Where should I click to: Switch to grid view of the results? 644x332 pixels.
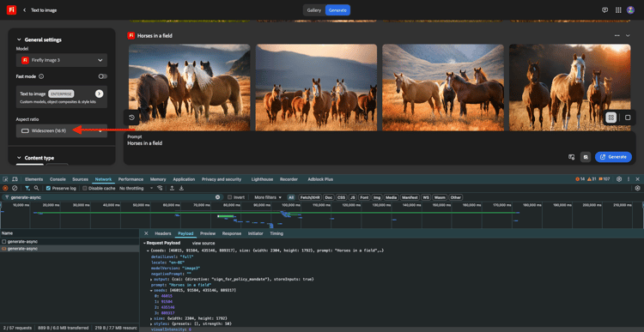(611, 118)
